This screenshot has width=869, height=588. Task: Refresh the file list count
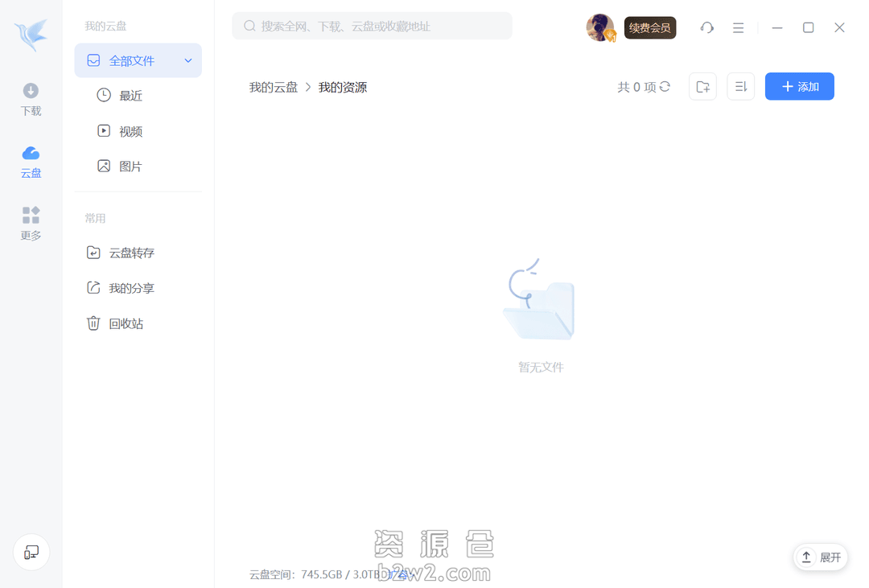pos(663,87)
